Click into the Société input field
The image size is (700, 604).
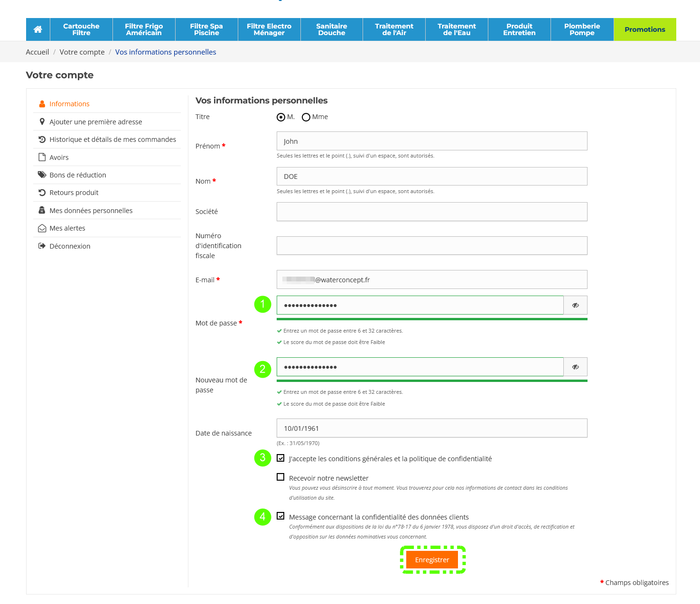click(x=432, y=212)
